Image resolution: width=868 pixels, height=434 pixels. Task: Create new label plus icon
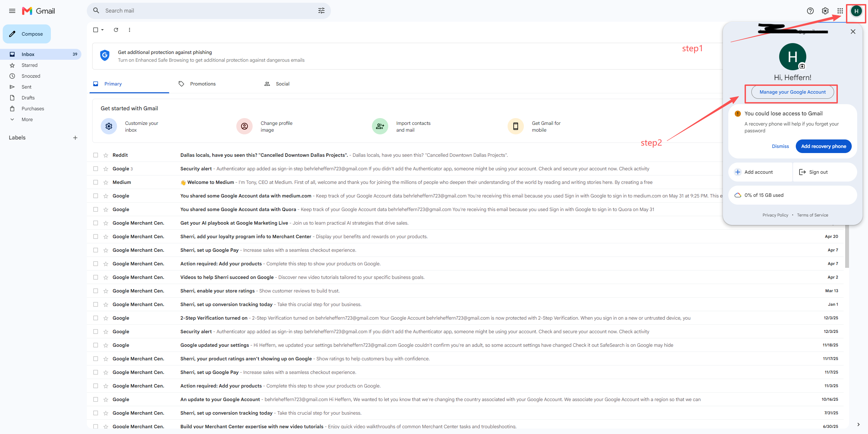pyautogui.click(x=75, y=138)
